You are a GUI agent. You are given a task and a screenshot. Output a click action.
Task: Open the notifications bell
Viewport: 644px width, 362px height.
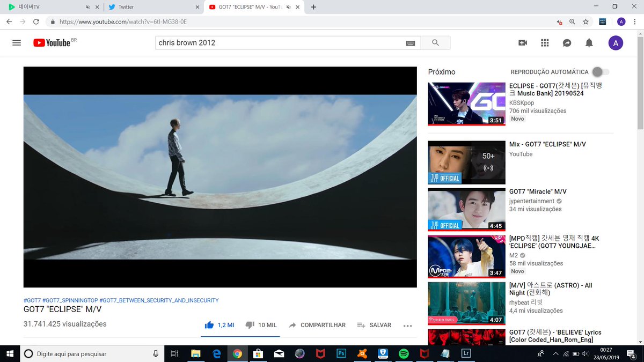point(589,43)
